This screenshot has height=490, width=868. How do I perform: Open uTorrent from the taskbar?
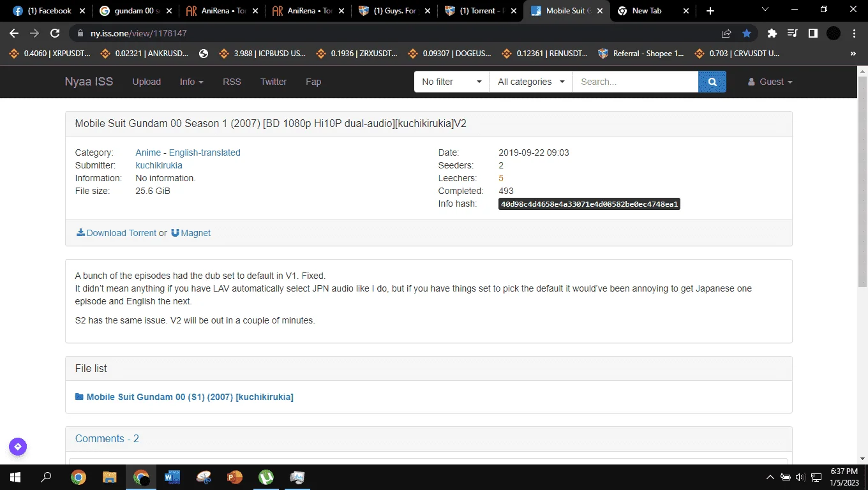pos(266,477)
